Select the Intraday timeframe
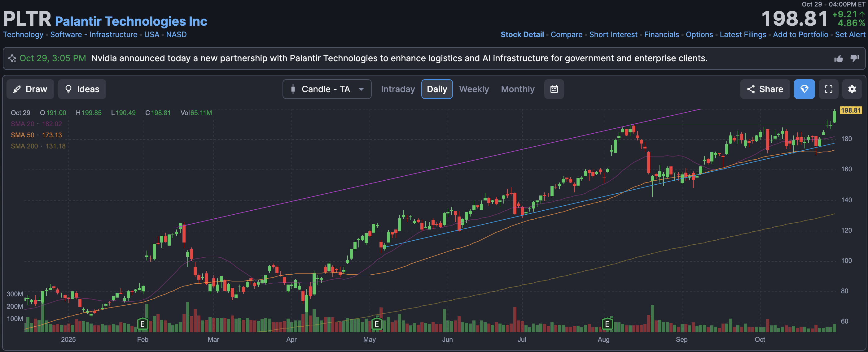Image resolution: width=868 pixels, height=352 pixels. click(398, 89)
